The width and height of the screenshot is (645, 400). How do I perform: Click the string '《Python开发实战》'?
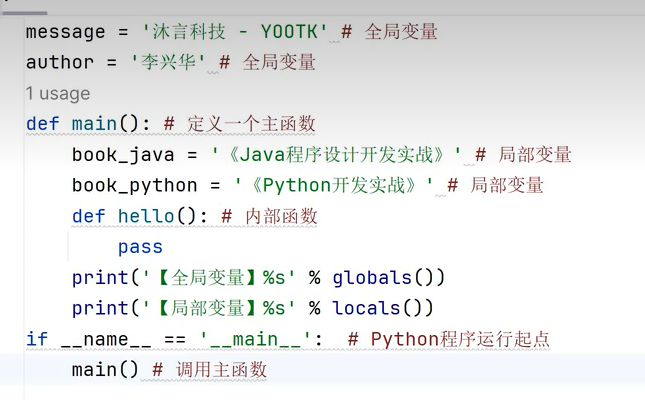pos(334,186)
